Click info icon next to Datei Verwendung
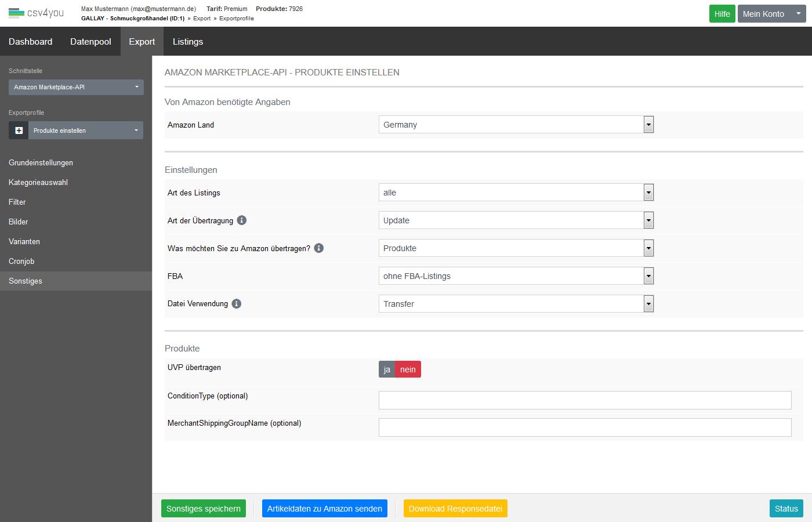 pos(237,304)
